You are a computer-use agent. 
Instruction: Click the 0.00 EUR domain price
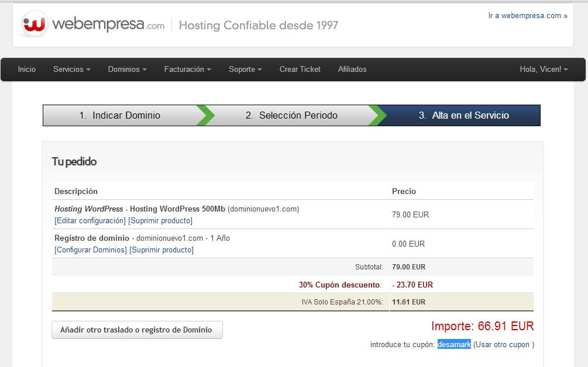[x=408, y=244]
